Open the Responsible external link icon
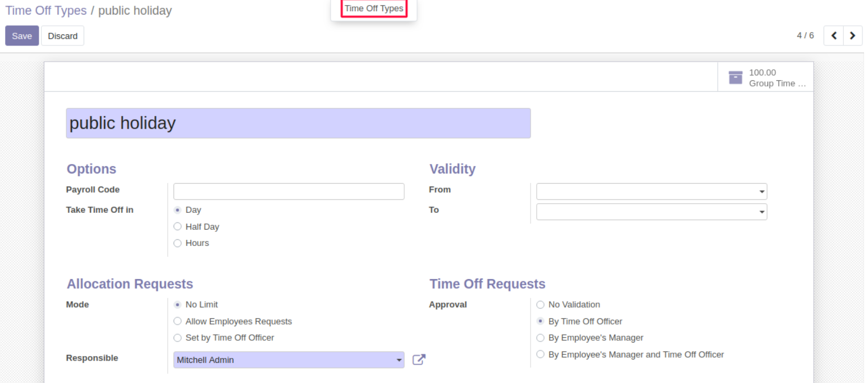 [x=419, y=360]
